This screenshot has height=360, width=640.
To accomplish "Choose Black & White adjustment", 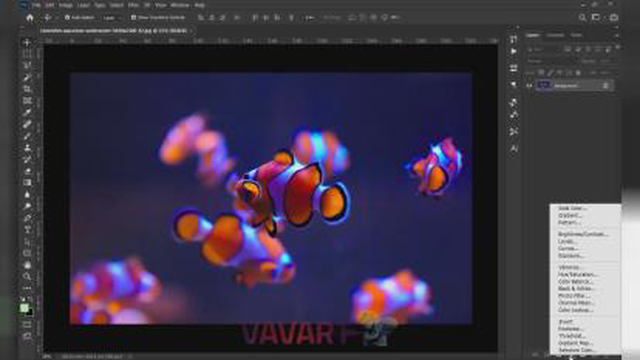I will pos(576,289).
